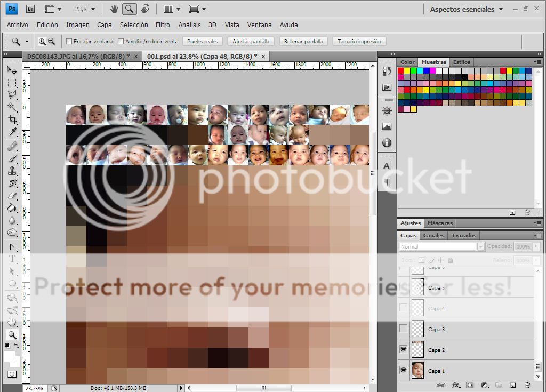Open the Info panel icon
The image size is (546, 392).
click(387, 142)
